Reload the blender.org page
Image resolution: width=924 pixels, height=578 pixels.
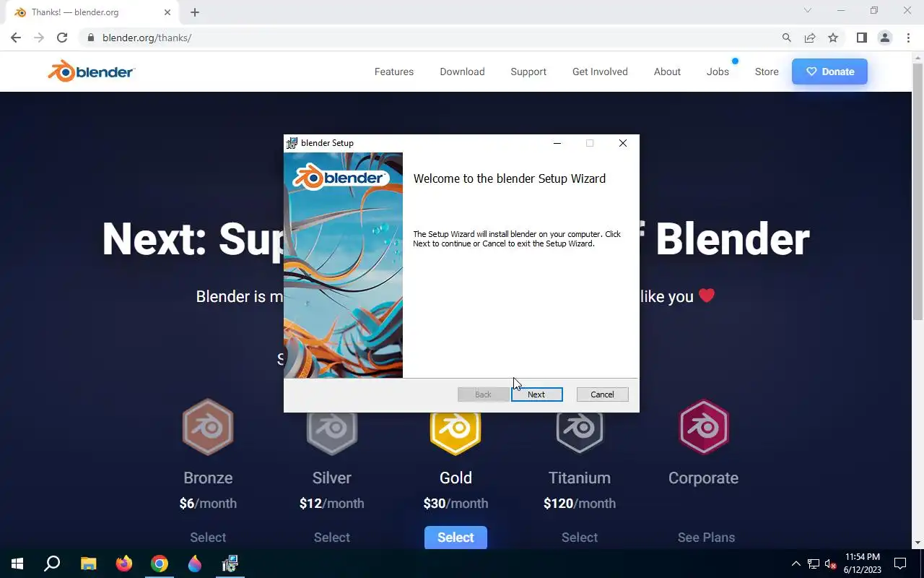click(x=62, y=38)
